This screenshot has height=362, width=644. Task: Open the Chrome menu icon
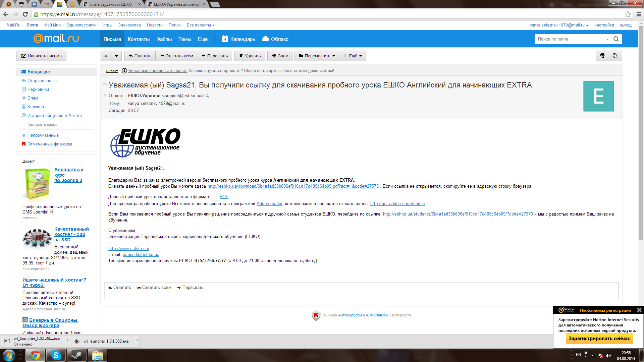click(639, 14)
